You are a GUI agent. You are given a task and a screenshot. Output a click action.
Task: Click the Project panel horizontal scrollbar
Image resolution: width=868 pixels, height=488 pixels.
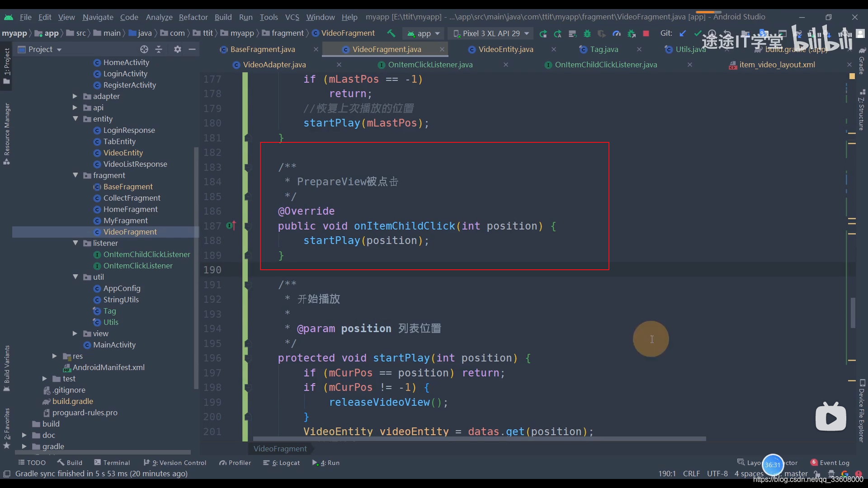(x=103, y=452)
